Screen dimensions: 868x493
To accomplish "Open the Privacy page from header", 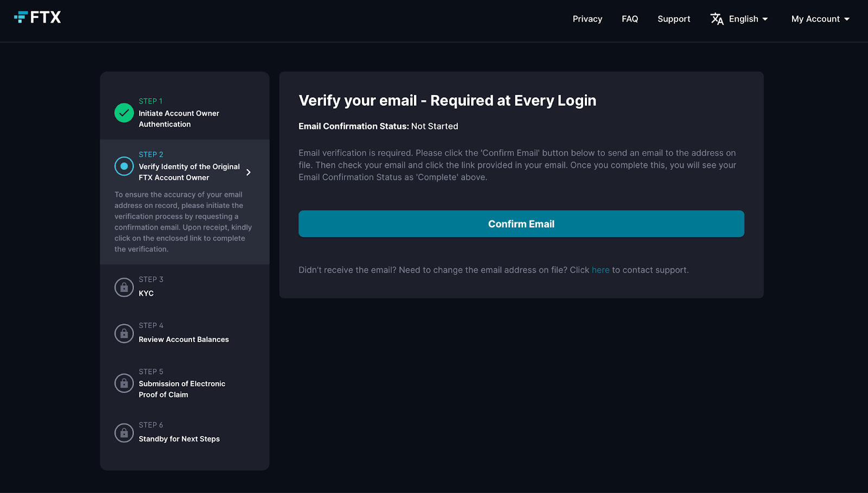I will [x=587, y=19].
